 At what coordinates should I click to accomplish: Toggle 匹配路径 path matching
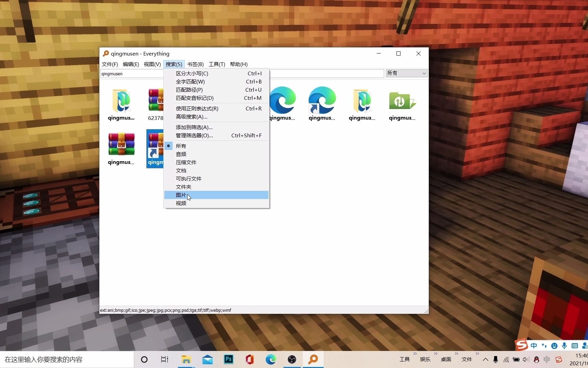(x=216, y=90)
